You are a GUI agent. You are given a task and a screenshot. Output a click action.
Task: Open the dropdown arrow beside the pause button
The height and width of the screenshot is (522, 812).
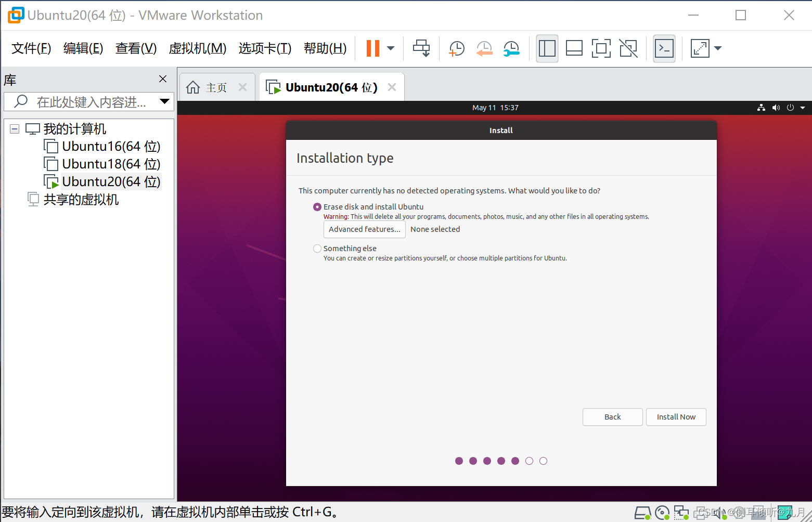pos(391,48)
